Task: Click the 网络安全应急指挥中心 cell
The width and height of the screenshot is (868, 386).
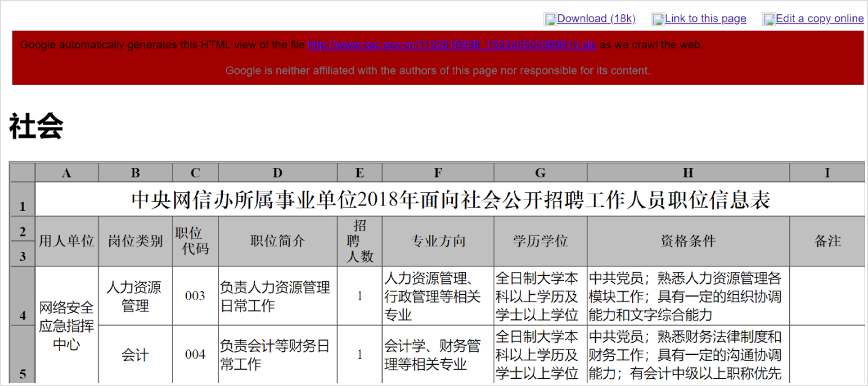Action: (x=67, y=325)
